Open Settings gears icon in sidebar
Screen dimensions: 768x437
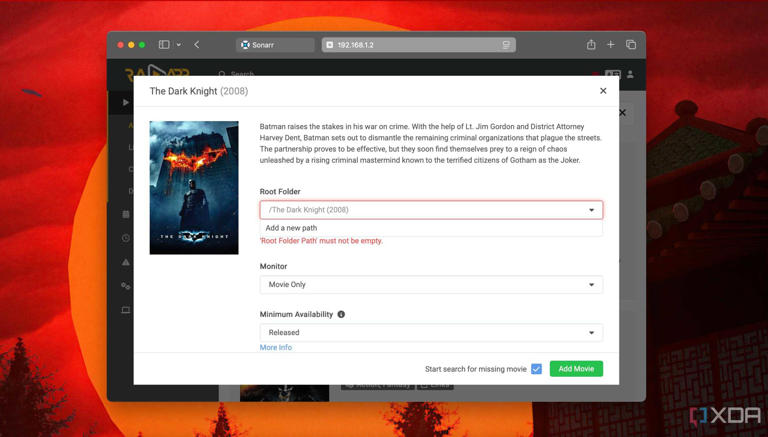click(x=125, y=286)
